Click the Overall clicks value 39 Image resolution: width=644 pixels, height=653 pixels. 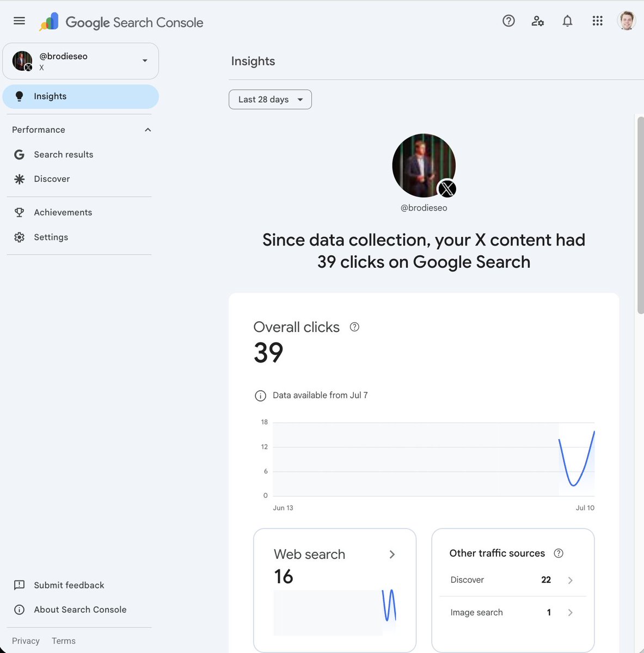[x=268, y=353]
